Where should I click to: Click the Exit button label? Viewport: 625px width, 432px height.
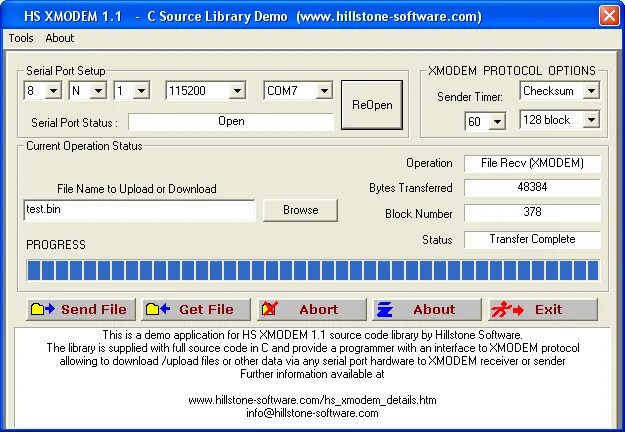[548, 309]
